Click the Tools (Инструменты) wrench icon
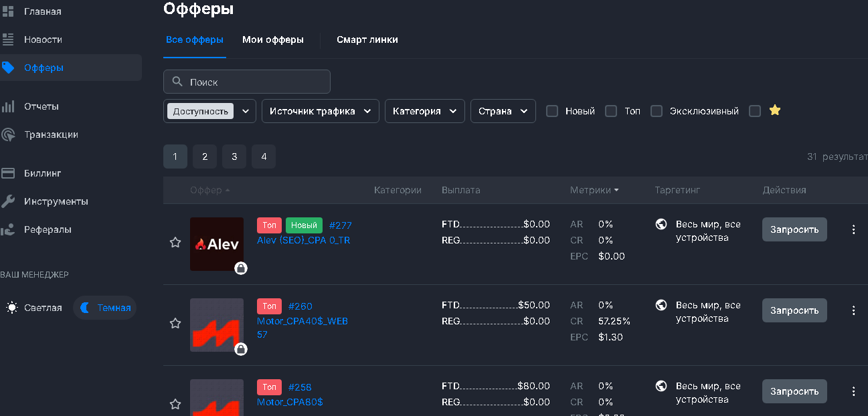Screen dimensions: 868x416 click(9, 201)
